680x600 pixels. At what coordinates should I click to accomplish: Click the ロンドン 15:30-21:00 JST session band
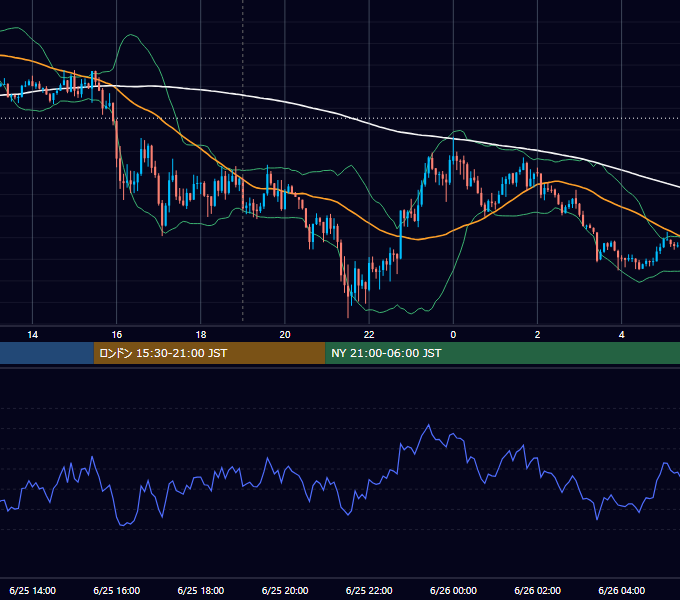coord(209,353)
